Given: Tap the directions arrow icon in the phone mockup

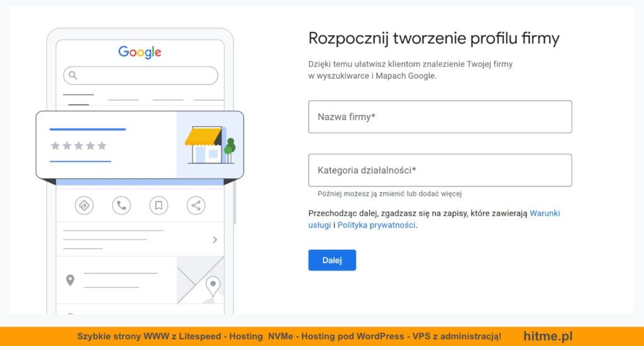Looking at the screenshot, I should tap(84, 205).
